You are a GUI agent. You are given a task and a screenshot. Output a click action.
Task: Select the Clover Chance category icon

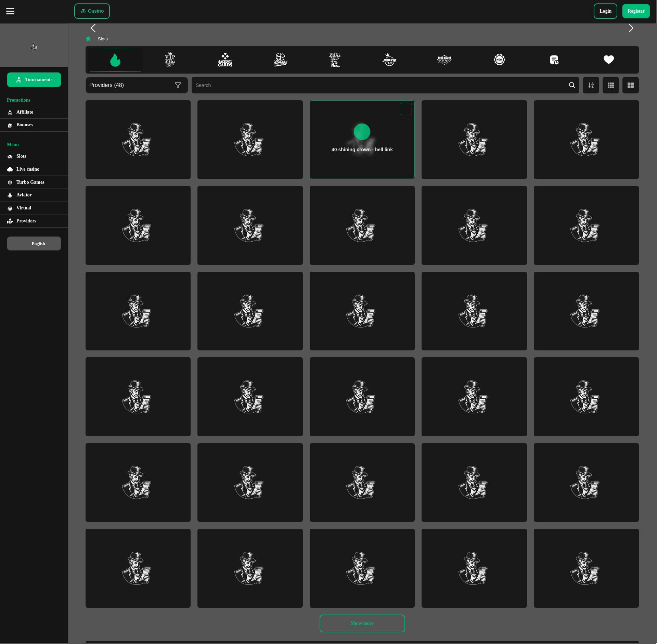(280, 60)
